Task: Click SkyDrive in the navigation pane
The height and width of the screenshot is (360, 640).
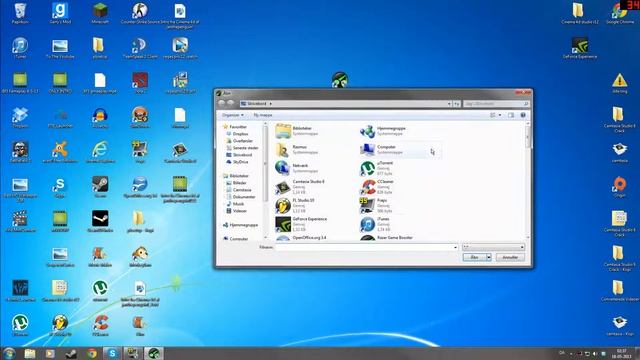Action: point(240,162)
